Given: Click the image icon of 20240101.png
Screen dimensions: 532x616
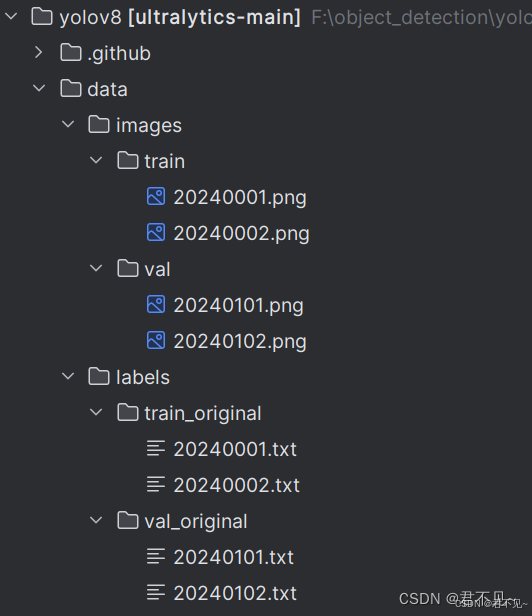Looking at the screenshot, I should pyautogui.click(x=156, y=304).
